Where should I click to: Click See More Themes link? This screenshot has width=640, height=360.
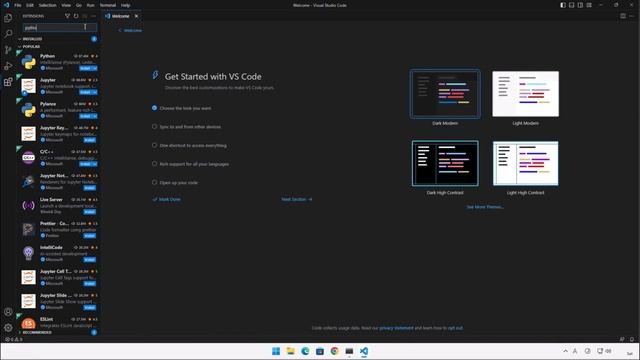pyautogui.click(x=485, y=207)
